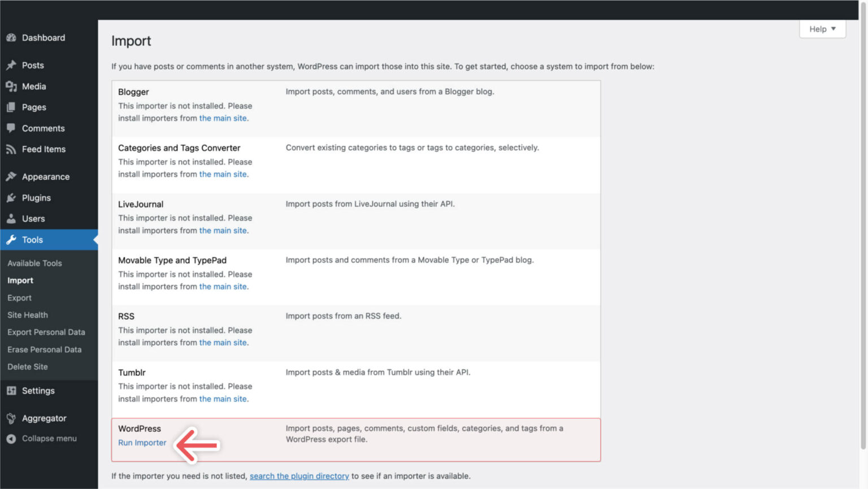Click the Tools wrench icon
The width and height of the screenshot is (868, 489).
(11, 240)
